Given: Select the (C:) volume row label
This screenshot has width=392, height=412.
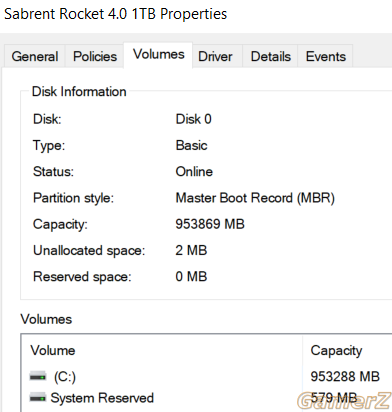Looking at the screenshot, I should 65,377.
